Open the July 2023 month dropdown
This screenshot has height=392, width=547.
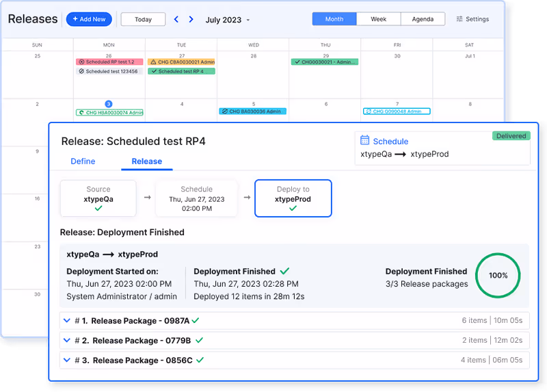pos(228,20)
